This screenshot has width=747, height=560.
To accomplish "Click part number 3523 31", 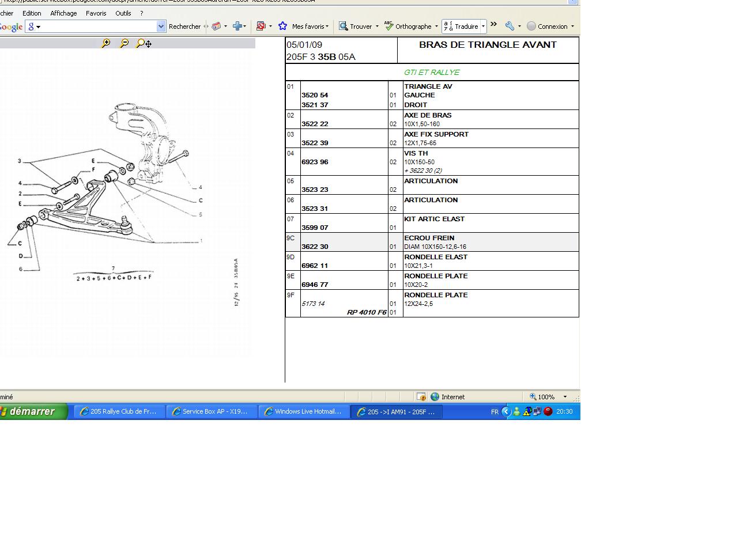I will 315,209.
